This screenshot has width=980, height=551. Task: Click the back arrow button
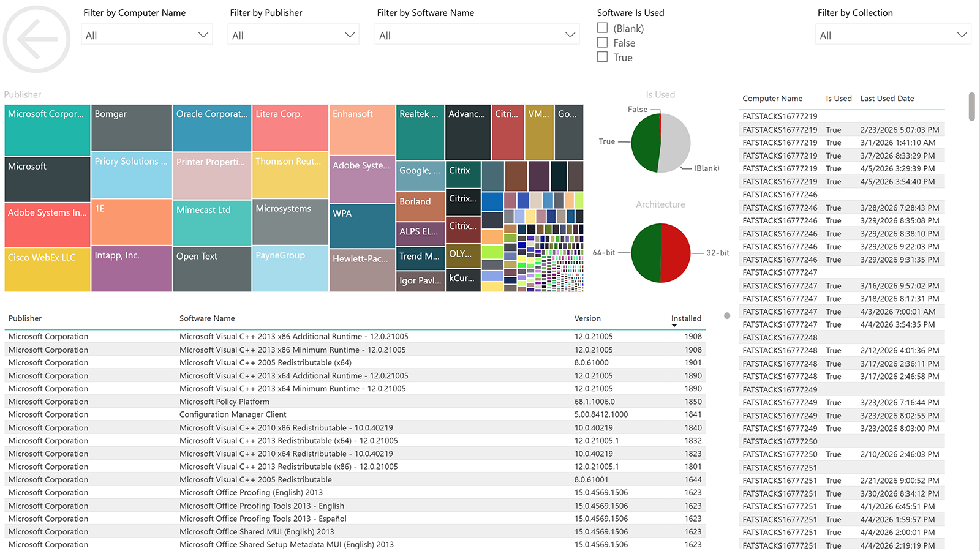tap(37, 39)
